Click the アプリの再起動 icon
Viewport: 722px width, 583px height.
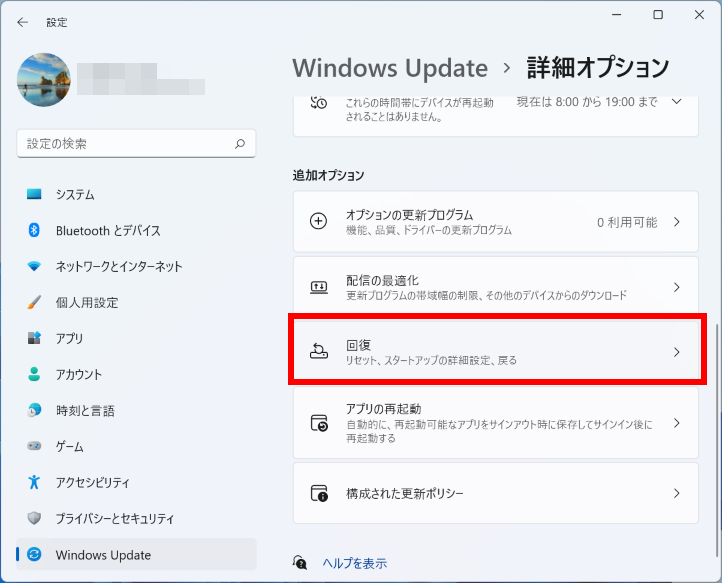[319, 423]
